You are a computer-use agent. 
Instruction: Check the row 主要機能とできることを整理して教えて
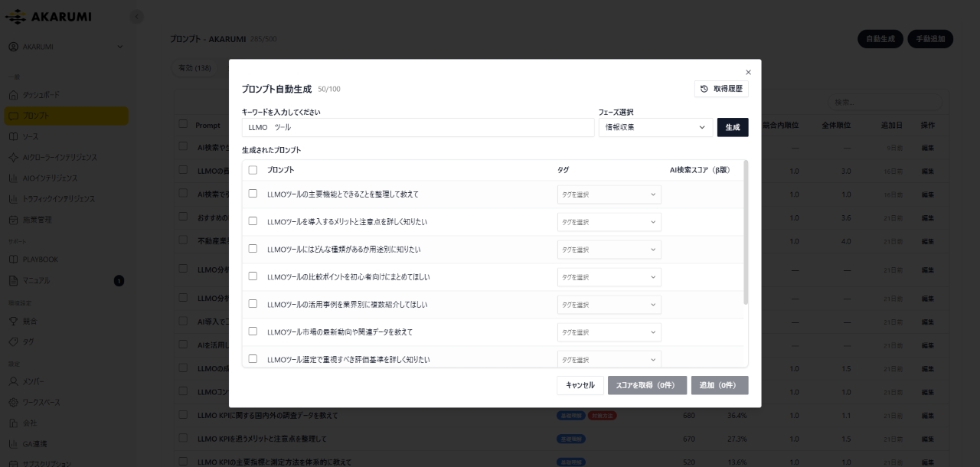[x=253, y=194]
